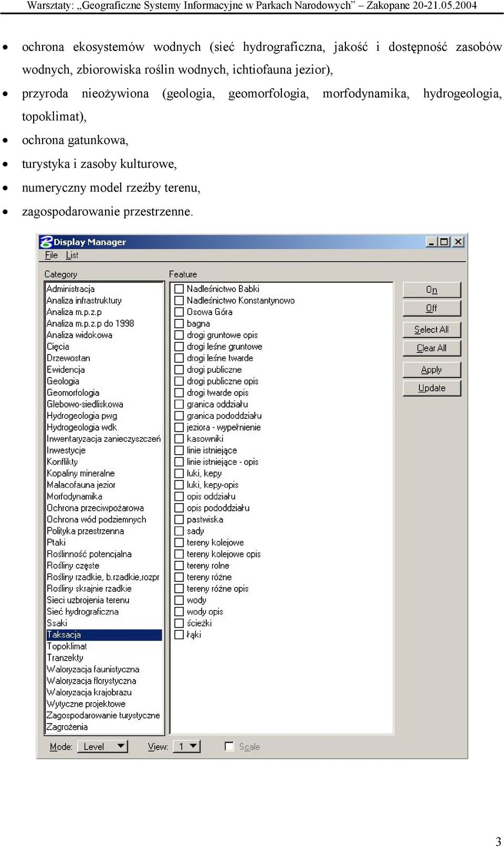Viewport: 504px width, 847px height.
Task: Choose the Konflikty category
Action: point(62,462)
